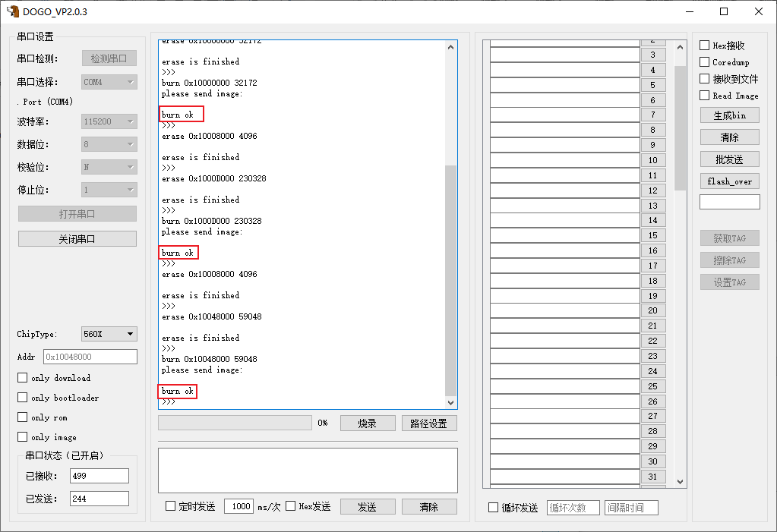
Task: Click batch send button number 16
Action: (x=653, y=250)
